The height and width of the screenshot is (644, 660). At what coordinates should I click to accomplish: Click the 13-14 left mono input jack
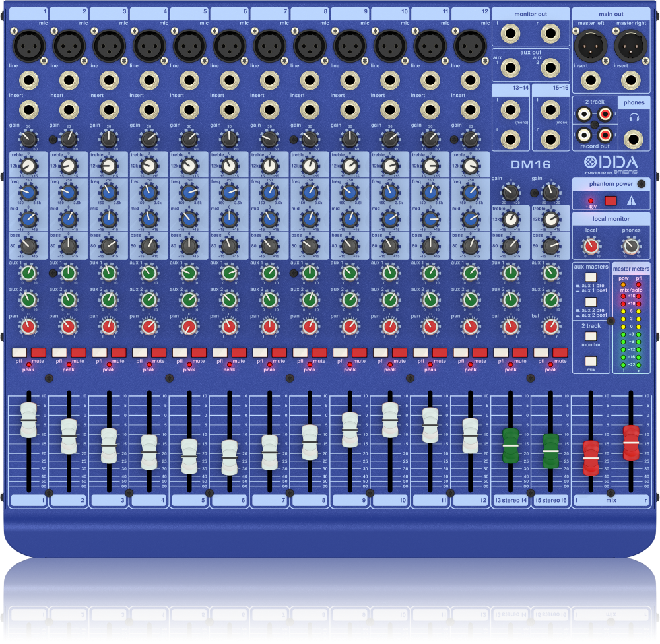(x=510, y=110)
